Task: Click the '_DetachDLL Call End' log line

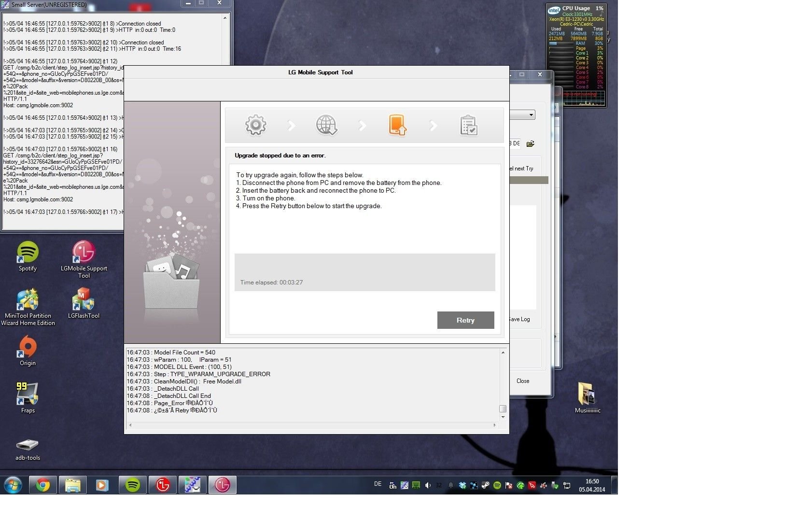Action: (x=168, y=396)
